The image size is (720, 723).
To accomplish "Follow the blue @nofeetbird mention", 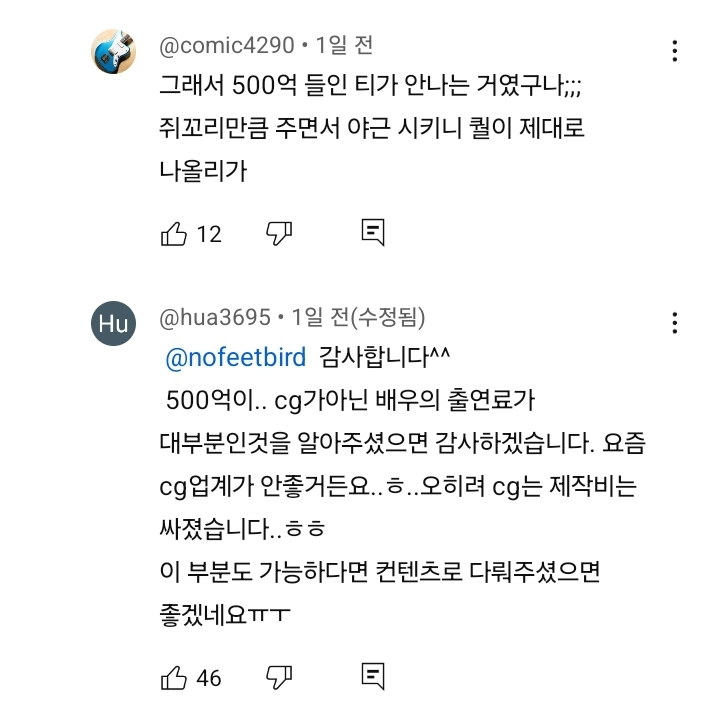I will [x=236, y=357].
